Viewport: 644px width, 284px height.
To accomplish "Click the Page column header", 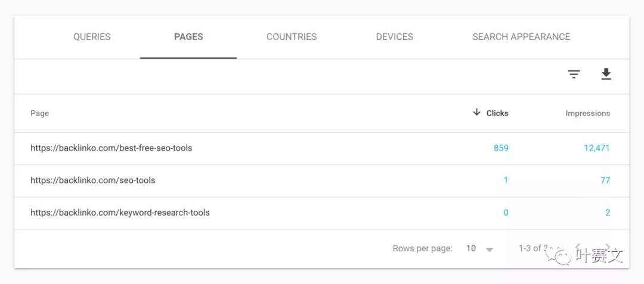I will [x=40, y=114].
